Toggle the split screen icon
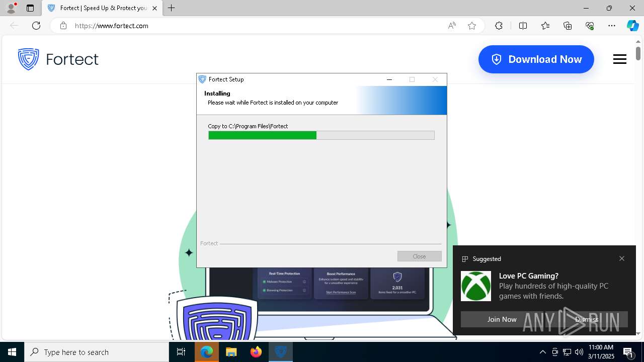Viewport: 644px width, 362px height. 523,26
